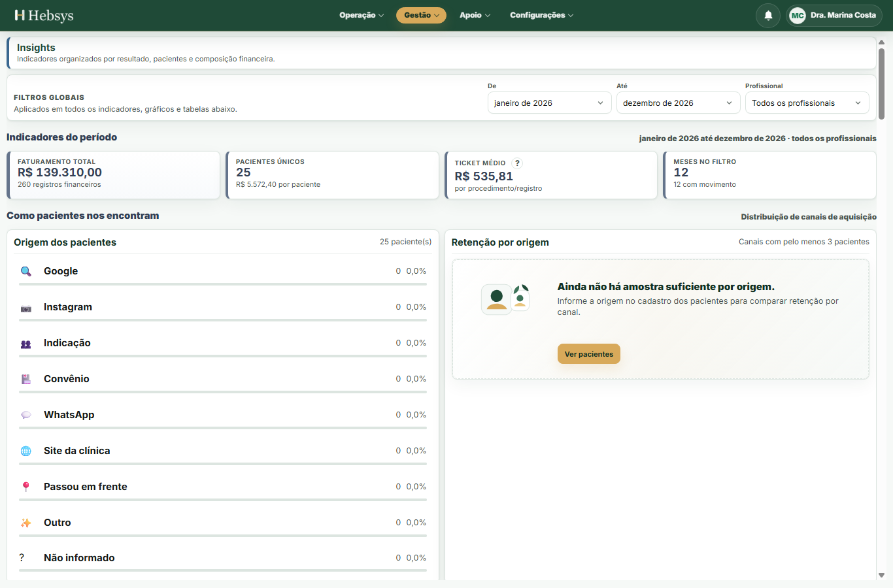The height and width of the screenshot is (588, 893).
Task: Click the patients illustration in empty state
Action: (x=505, y=299)
